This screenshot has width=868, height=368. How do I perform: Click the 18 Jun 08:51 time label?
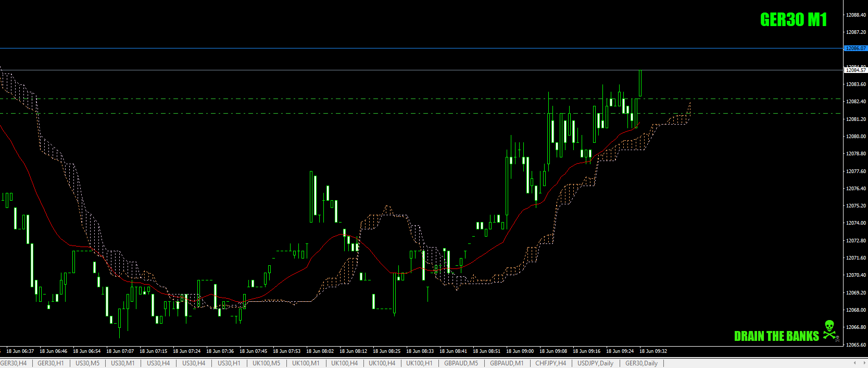[x=486, y=351]
